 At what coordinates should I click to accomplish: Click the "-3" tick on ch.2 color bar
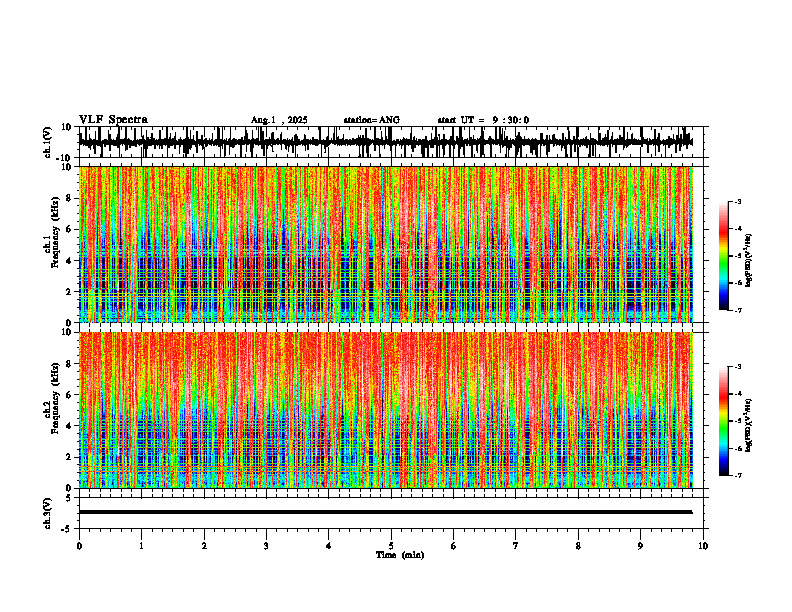(x=738, y=367)
